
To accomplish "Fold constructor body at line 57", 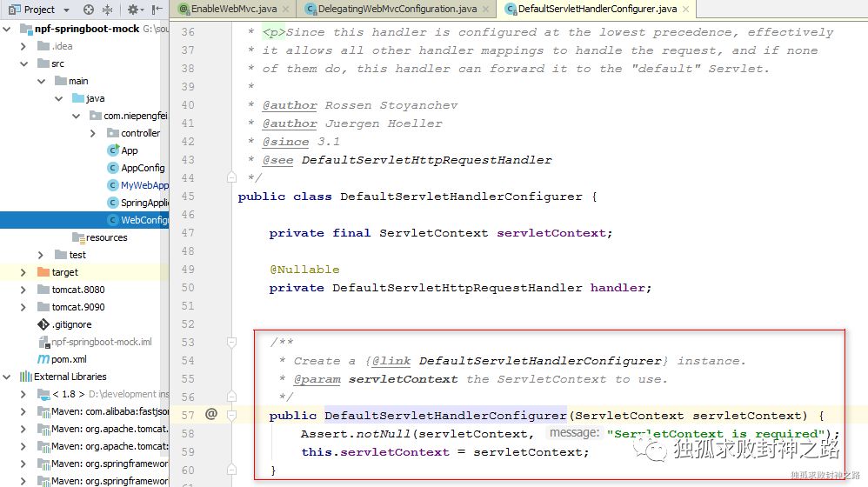I will point(231,415).
